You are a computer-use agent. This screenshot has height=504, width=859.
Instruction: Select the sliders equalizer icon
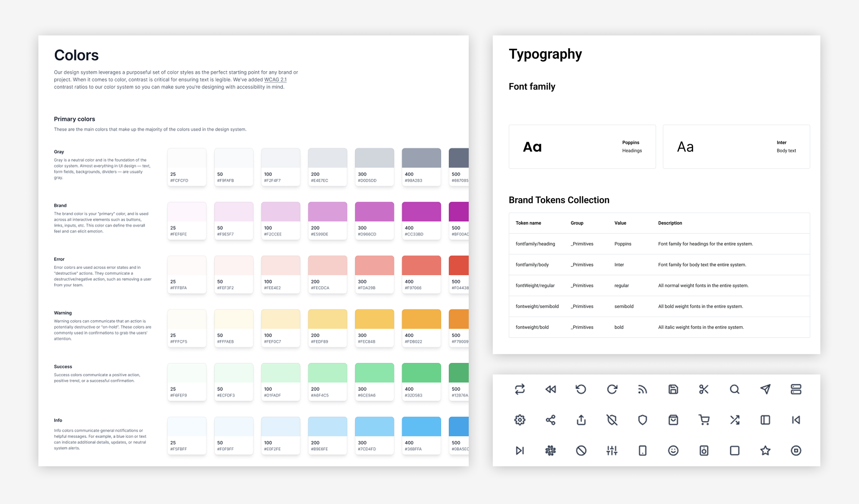tap(612, 450)
